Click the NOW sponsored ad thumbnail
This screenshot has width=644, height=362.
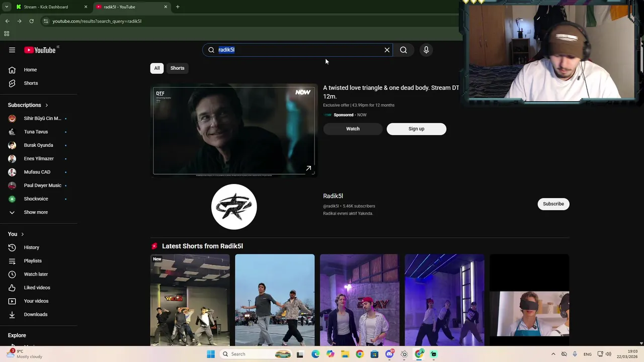click(234, 131)
